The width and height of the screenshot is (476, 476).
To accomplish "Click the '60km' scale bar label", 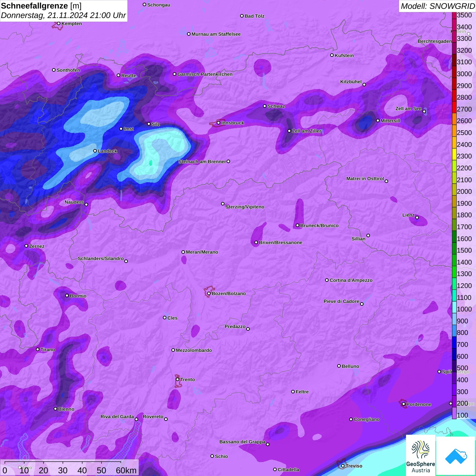I will tap(126, 470).
